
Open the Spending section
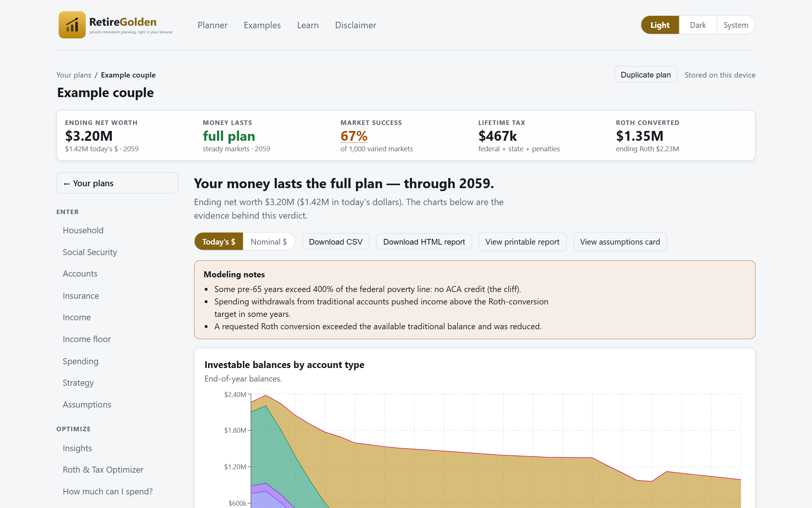pos(80,361)
